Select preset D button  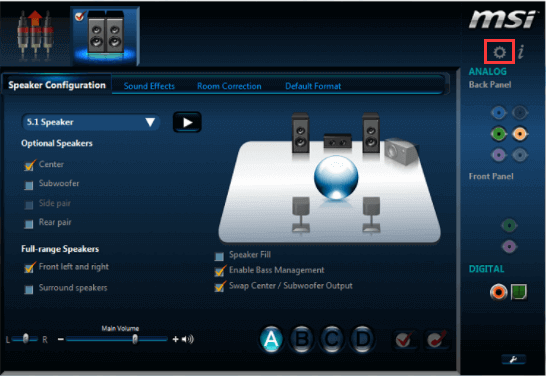click(x=362, y=339)
